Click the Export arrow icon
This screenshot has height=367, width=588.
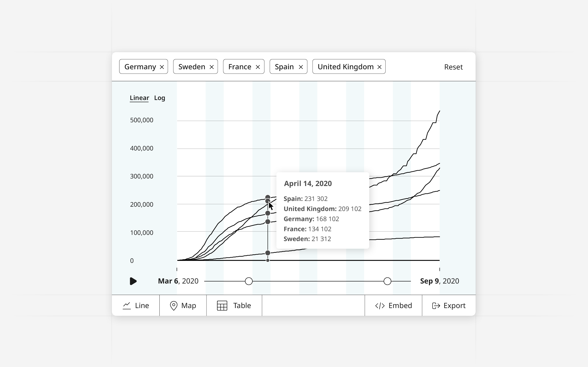[x=436, y=306]
